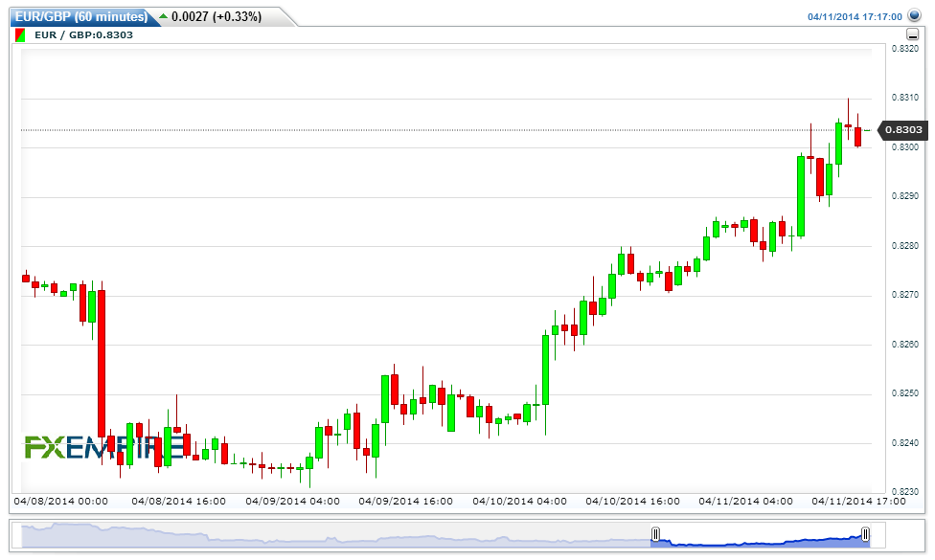Click the tall red candle dropping to 0.8241
This screenshot has width=935, height=560.
(x=102, y=364)
